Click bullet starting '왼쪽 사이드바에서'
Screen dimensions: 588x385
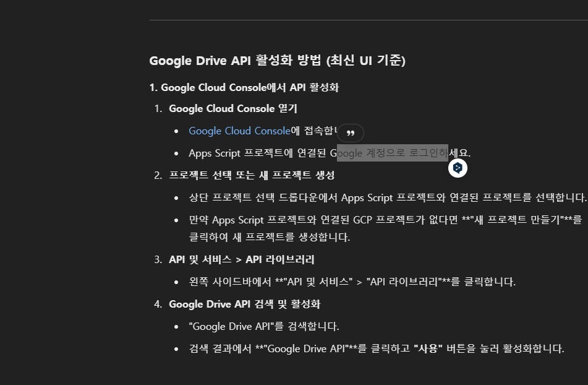pyautogui.click(x=352, y=282)
